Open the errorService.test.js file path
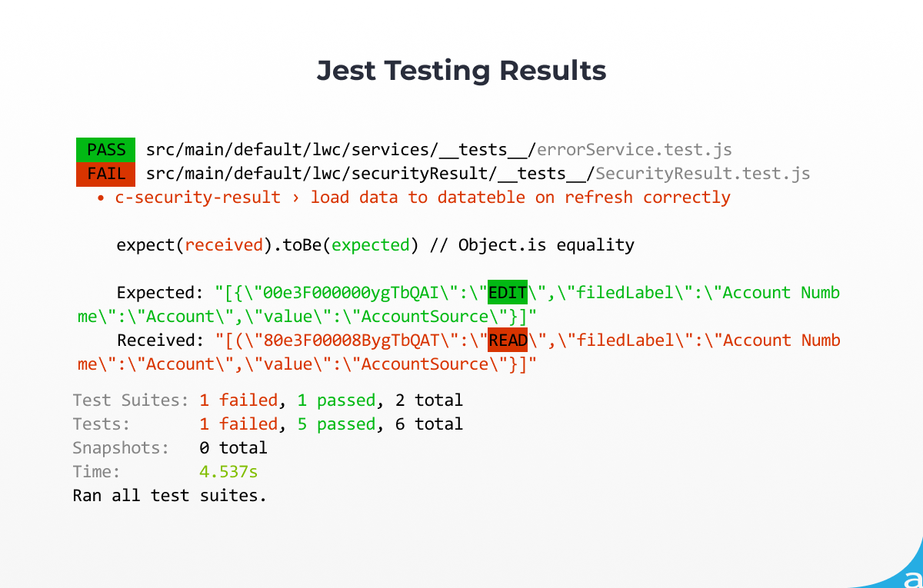923x588 pixels. pyautogui.click(x=438, y=150)
